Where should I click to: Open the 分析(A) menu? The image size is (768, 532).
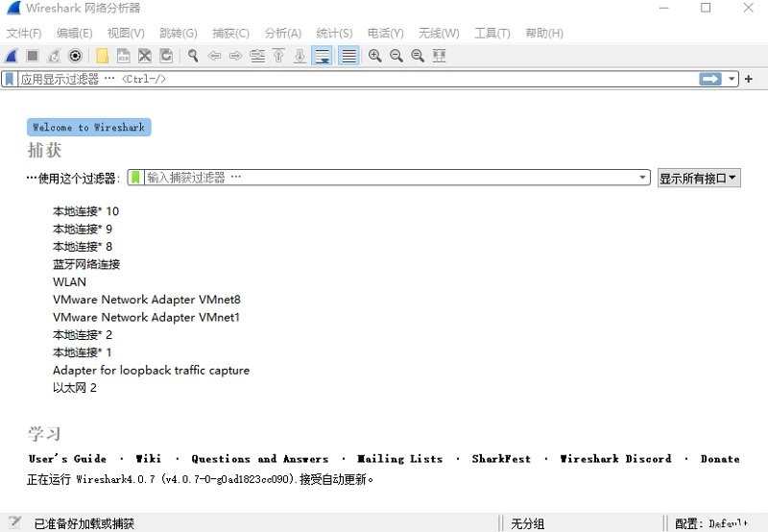tap(282, 34)
